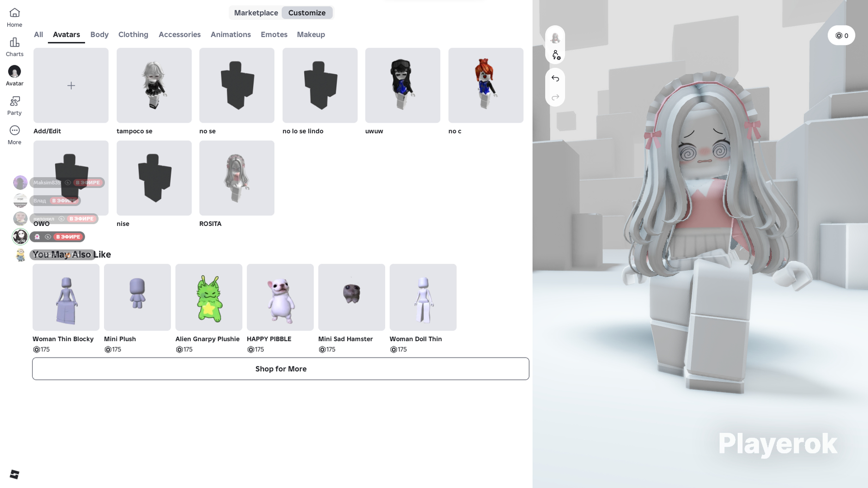Image resolution: width=868 pixels, height=488 pixels.
Task: Click the 'HAPPY PIBBLE' item name
Action: point(269,339)
